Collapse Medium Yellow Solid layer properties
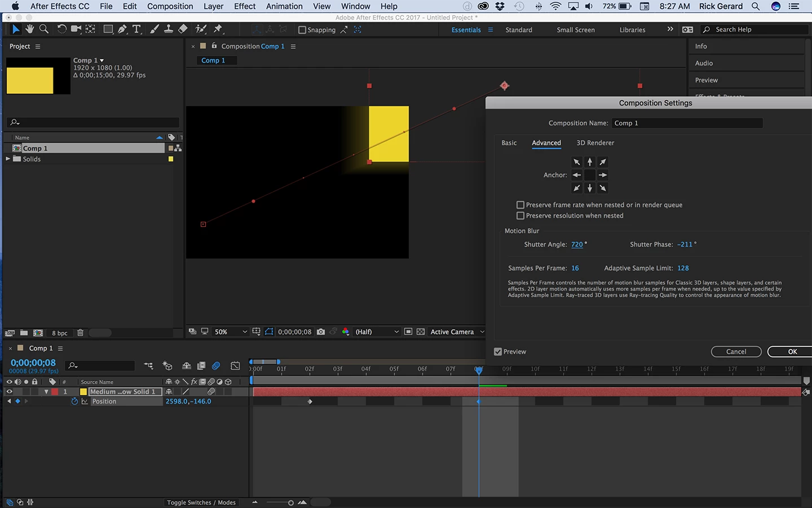Screen dimensions: 812x508 46,392
